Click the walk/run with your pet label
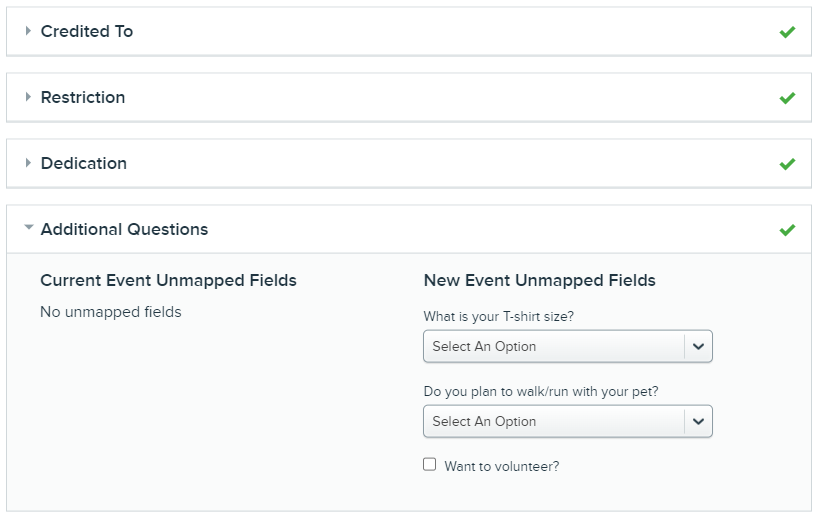818x516 pixels. tap(541, 391)
